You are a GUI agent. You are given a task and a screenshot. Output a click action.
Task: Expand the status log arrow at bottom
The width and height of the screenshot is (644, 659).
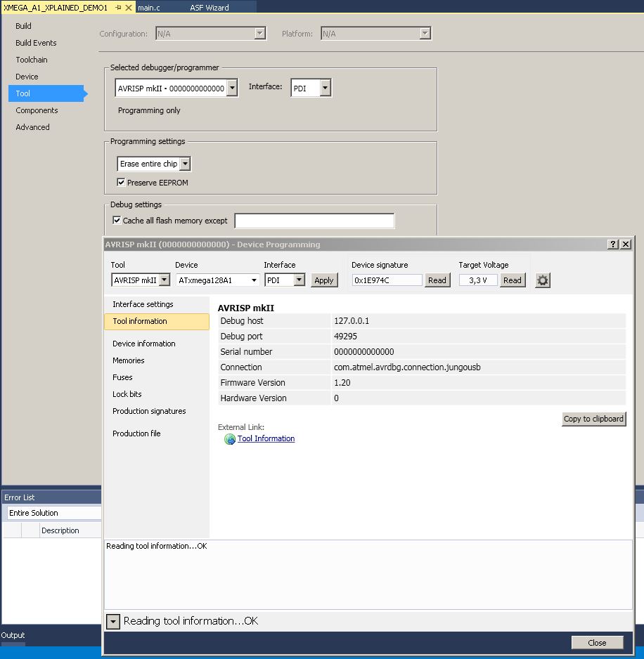click(x=113, y=621)
